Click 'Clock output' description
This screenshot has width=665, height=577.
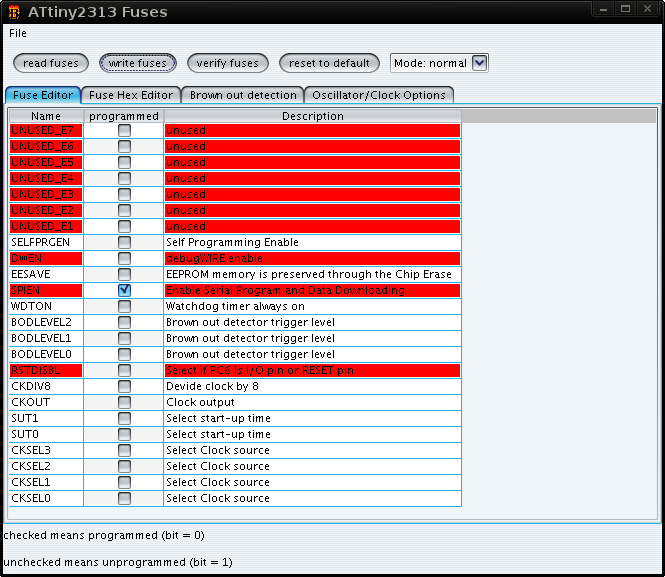pyautogui.click(x=313, y=402)
